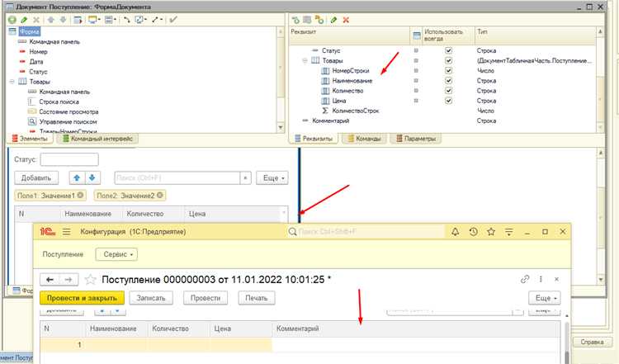
Task: Click the Записать button
Action: (150, 297)
